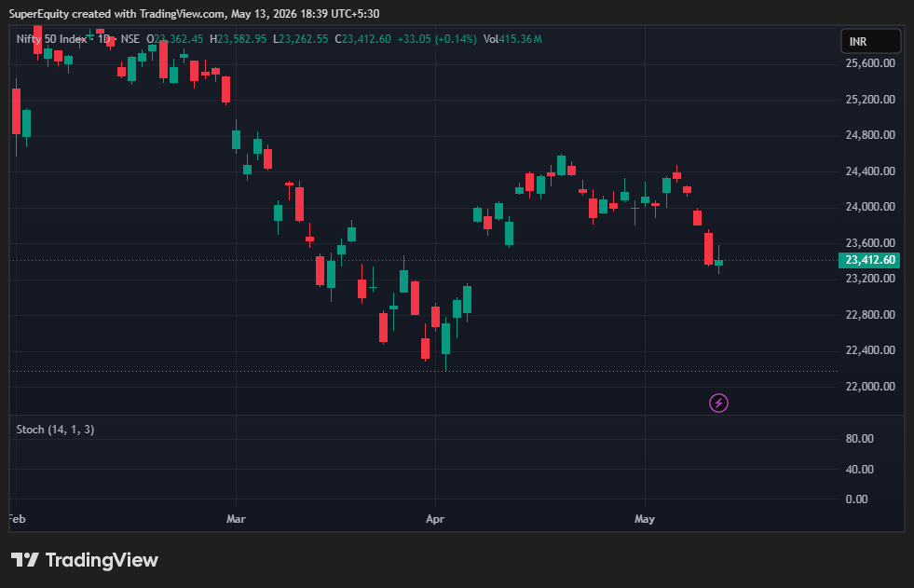Click the May label on the time axis
Screen dimensions: 914x588
[x=645, y=519]
